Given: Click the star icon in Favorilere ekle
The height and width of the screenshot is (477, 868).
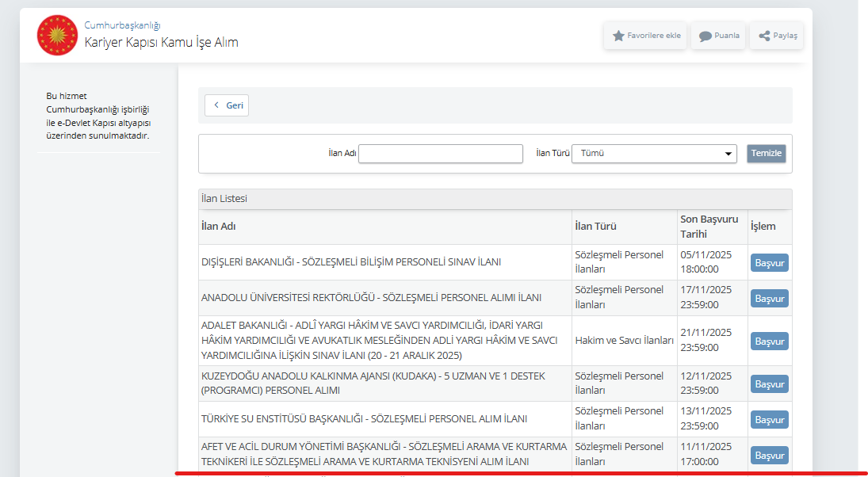Looking at the screenshot, I should (618, 36).
